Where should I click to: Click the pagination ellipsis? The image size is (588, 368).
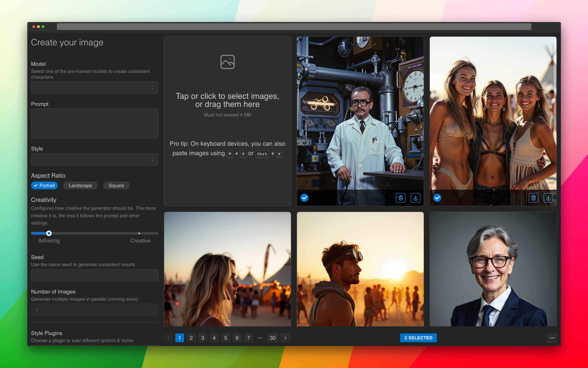[260, 338]
